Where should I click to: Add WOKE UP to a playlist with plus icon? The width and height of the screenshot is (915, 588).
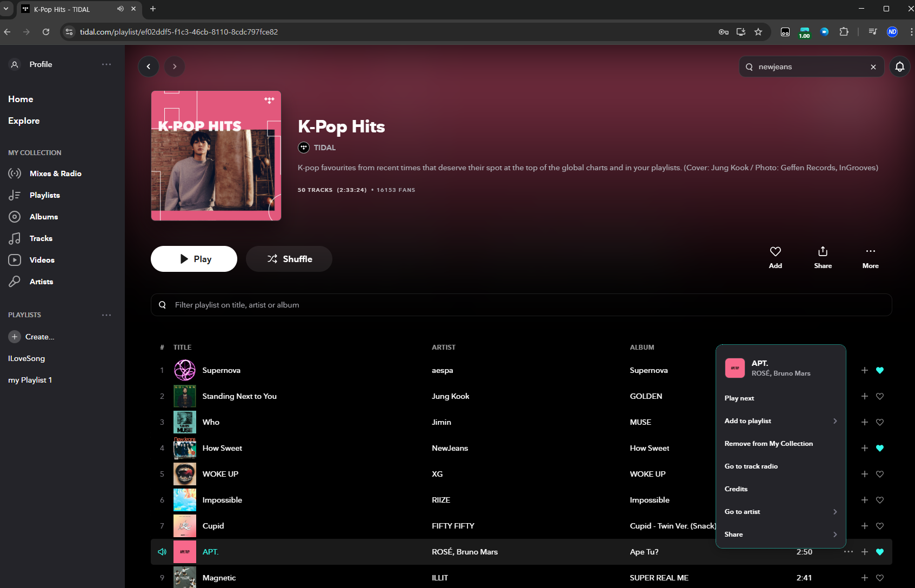coord(865,474)
